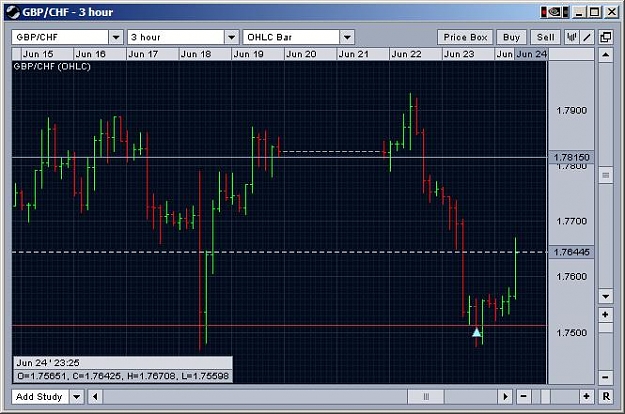Click the 3 hour interval field

coord(176,37)
